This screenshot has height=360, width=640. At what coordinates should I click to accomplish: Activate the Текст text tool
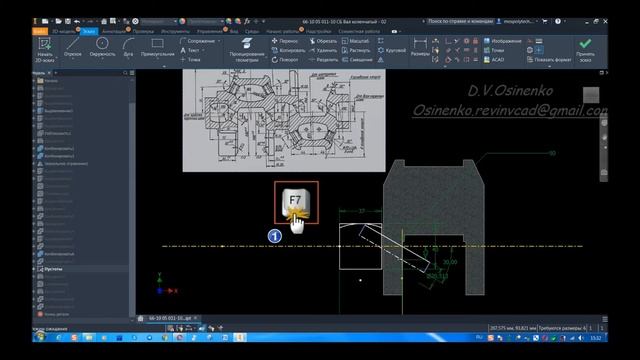[190, 50]
